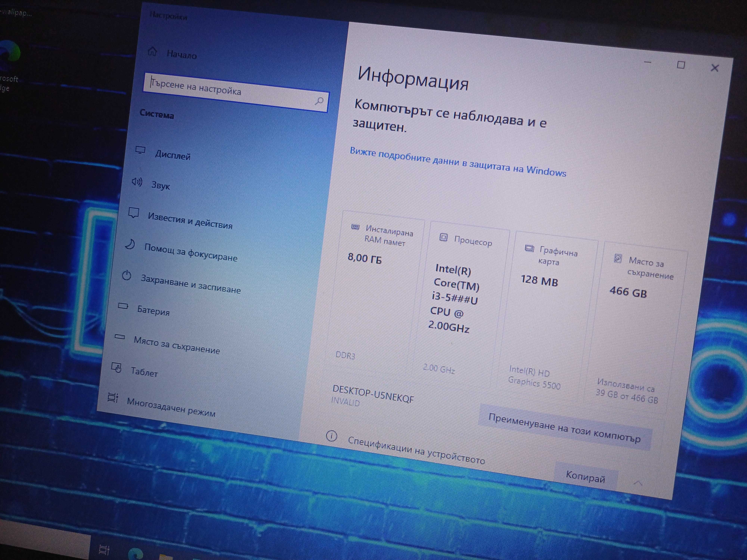Maximize the Настройки window

tap(681, 65)
